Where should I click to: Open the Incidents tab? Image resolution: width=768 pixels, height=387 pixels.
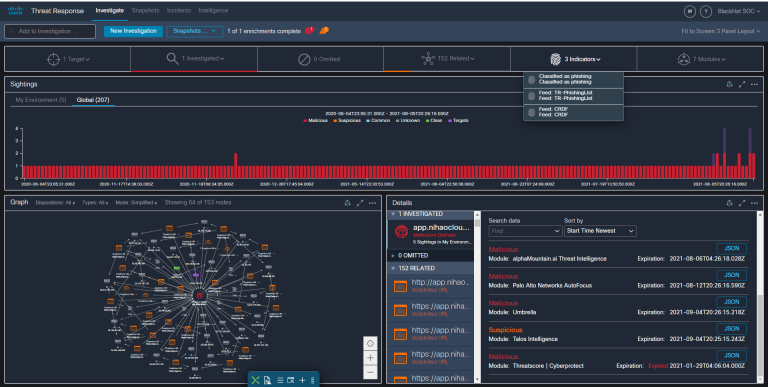(x=179, y=10)
